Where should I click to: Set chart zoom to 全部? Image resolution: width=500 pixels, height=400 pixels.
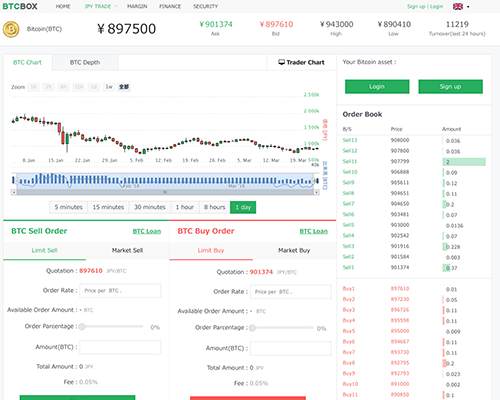124,87
